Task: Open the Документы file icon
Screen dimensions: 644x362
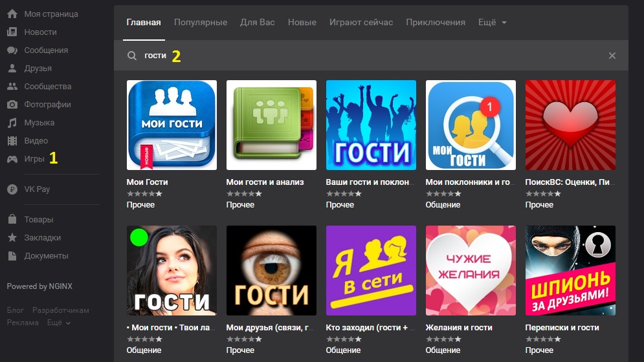Action: (12, 256)
